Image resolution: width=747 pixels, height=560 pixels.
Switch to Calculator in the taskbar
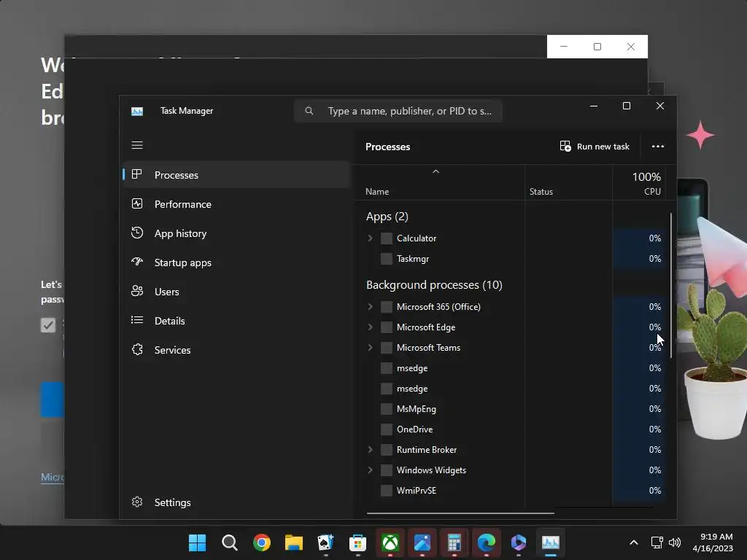point(454,542)
